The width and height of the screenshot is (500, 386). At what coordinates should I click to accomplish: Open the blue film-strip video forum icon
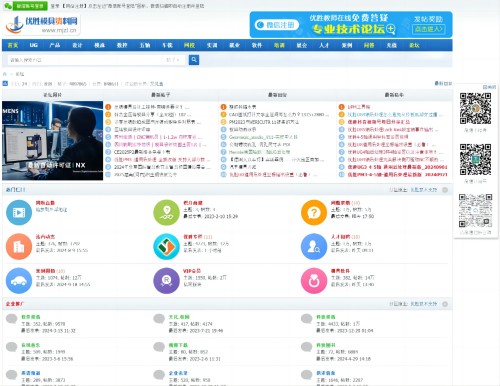[x=19, y=212]
